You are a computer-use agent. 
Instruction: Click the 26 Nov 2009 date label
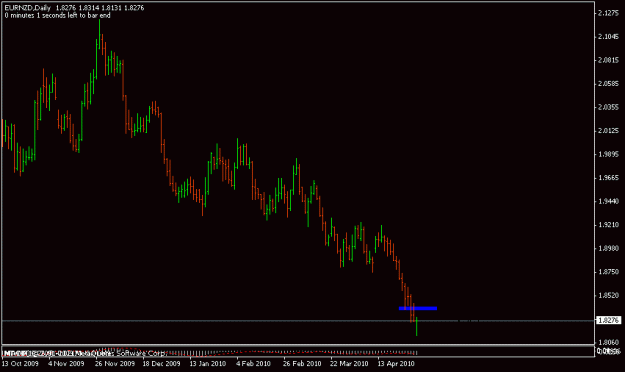(115, 364)
